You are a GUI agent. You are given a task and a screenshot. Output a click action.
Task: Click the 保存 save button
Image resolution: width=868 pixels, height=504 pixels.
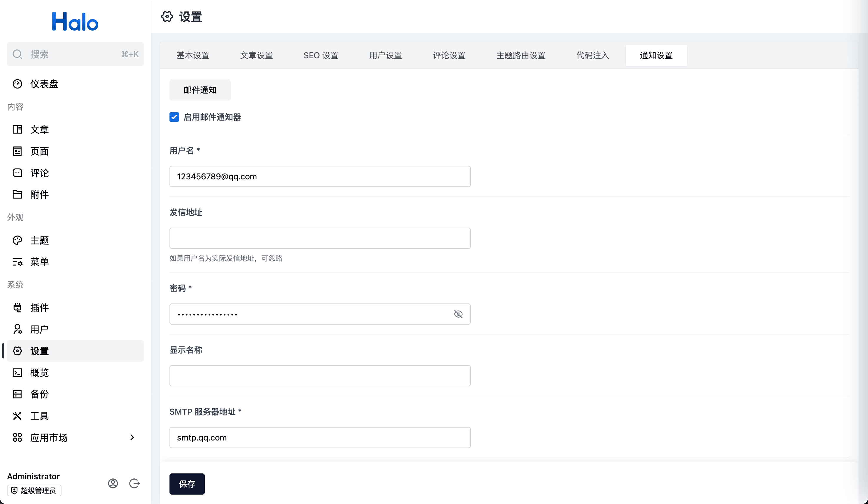[x=187, y=484]
